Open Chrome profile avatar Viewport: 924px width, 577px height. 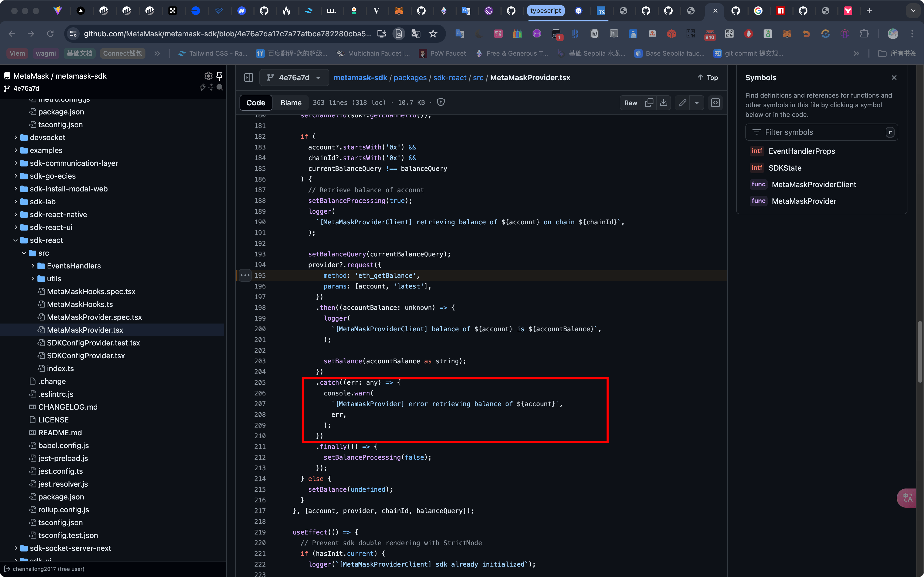point(893,34)
